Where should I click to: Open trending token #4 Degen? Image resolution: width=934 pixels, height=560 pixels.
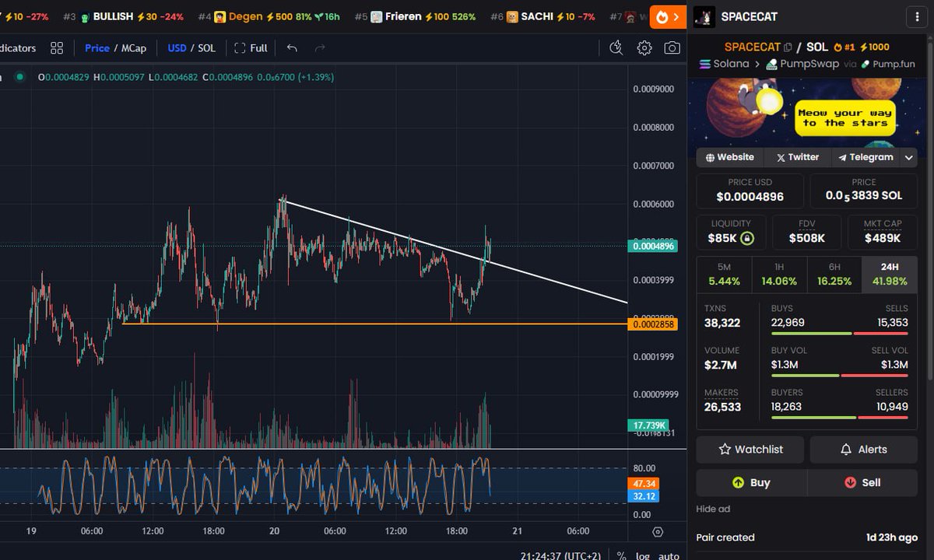point(269,16)
